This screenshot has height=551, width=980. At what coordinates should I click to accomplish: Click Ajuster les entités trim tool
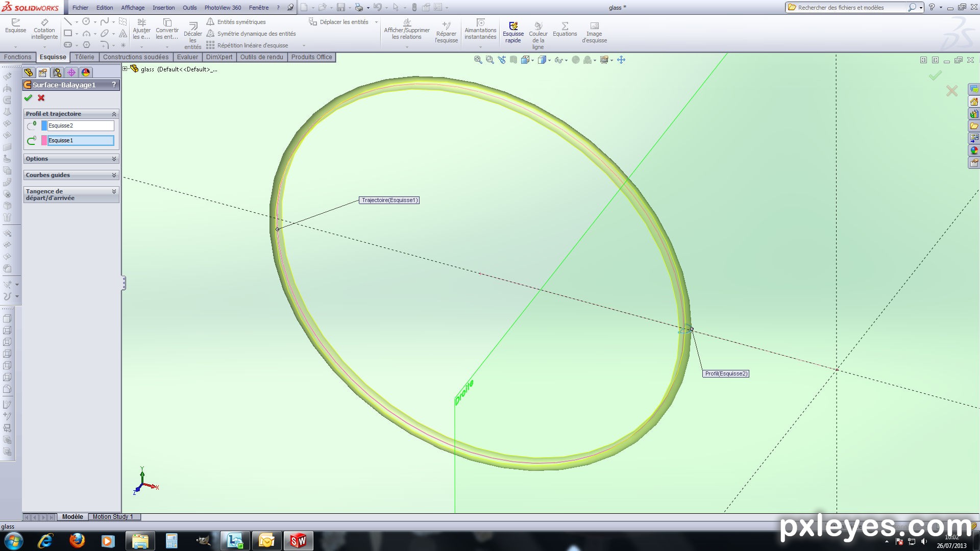[x=141, y=29]
